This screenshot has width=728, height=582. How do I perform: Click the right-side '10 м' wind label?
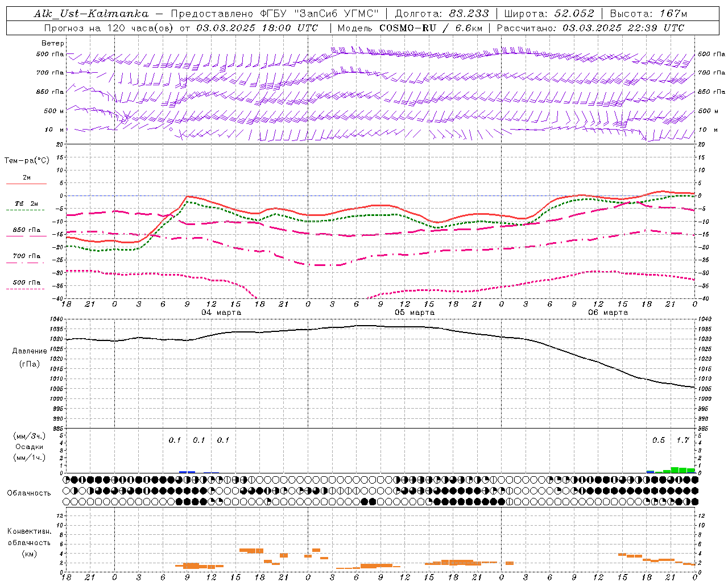pos(708,130)
